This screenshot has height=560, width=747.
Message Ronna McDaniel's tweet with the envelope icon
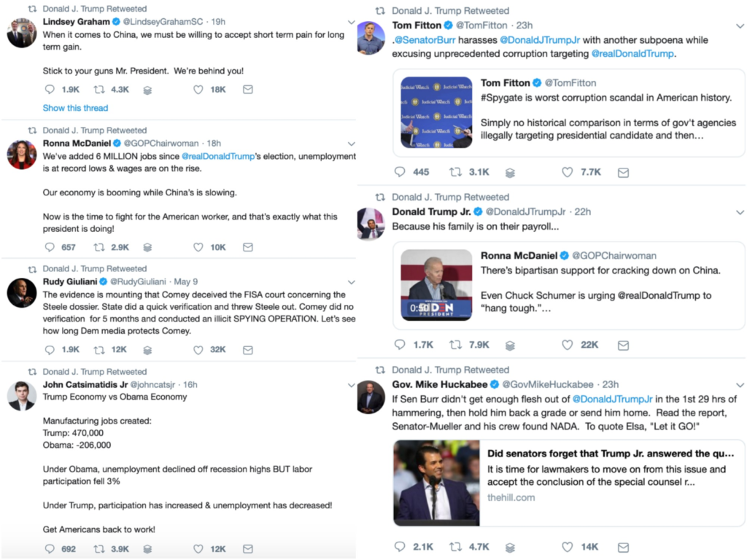[x=247, y=247]
